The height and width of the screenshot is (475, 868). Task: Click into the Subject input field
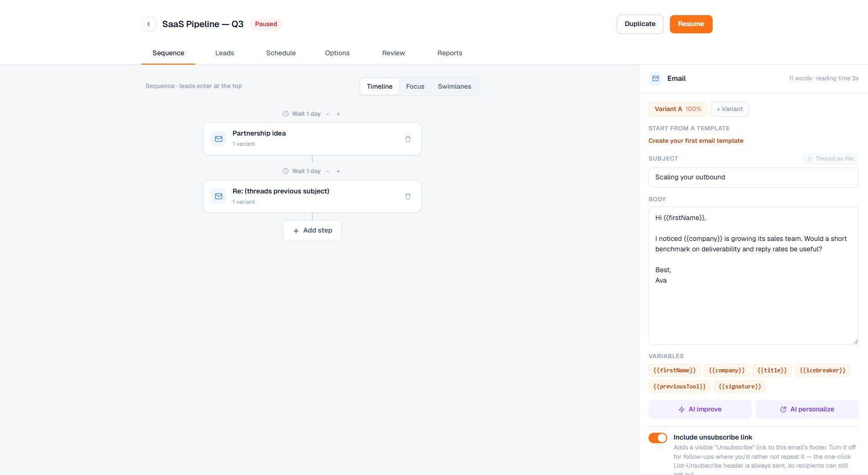point(753,177)
